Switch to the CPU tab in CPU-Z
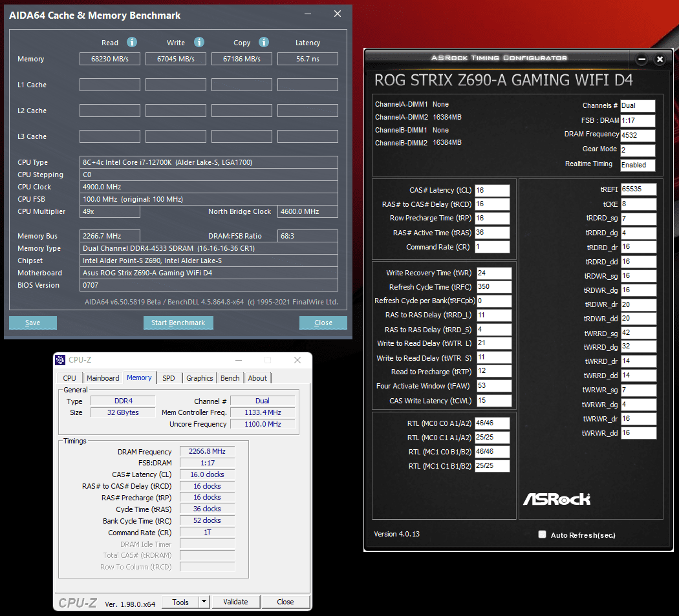The height and width of the screenshot is (616, 679). tap(69, 378)
